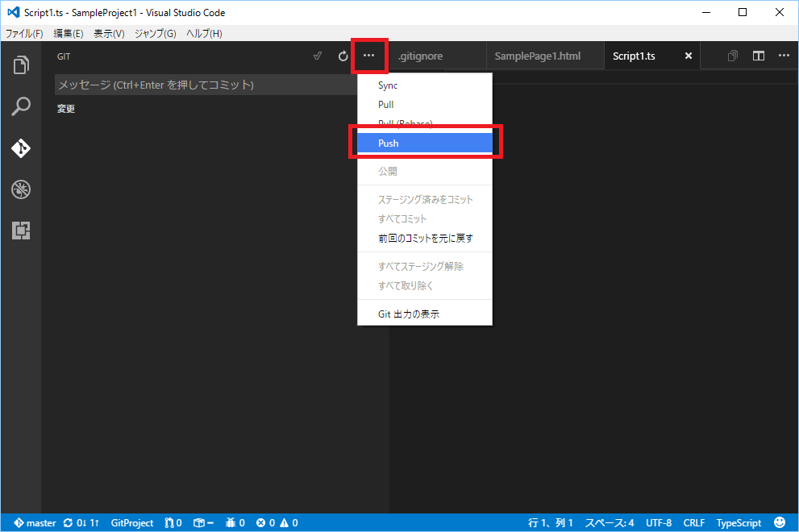Choose 前回のコミットを元に戻す menu entry
The width and height of the screenshot is (799, 532).
pos(425,238)
